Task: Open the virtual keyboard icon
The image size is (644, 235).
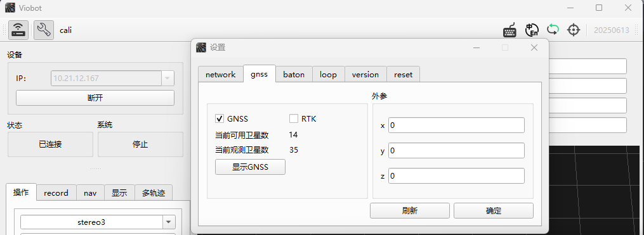Action: [510, 30]
